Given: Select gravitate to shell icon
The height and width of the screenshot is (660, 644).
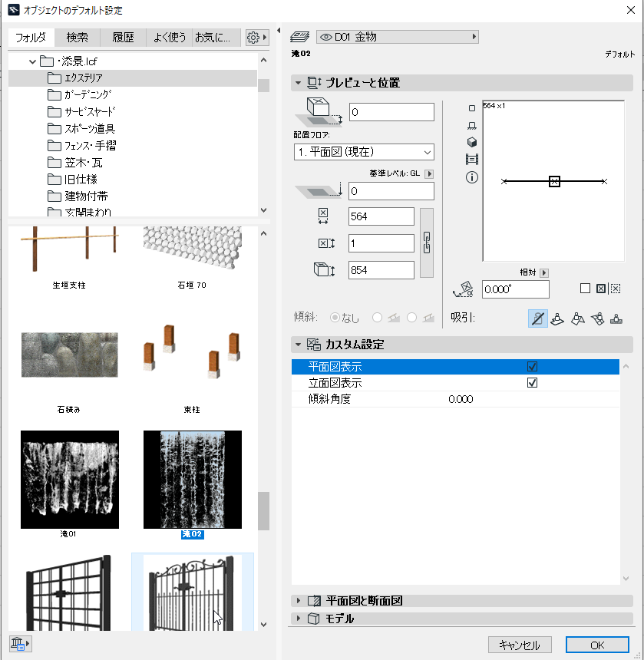Looking at the screenshot, I should tap(597, 319).
